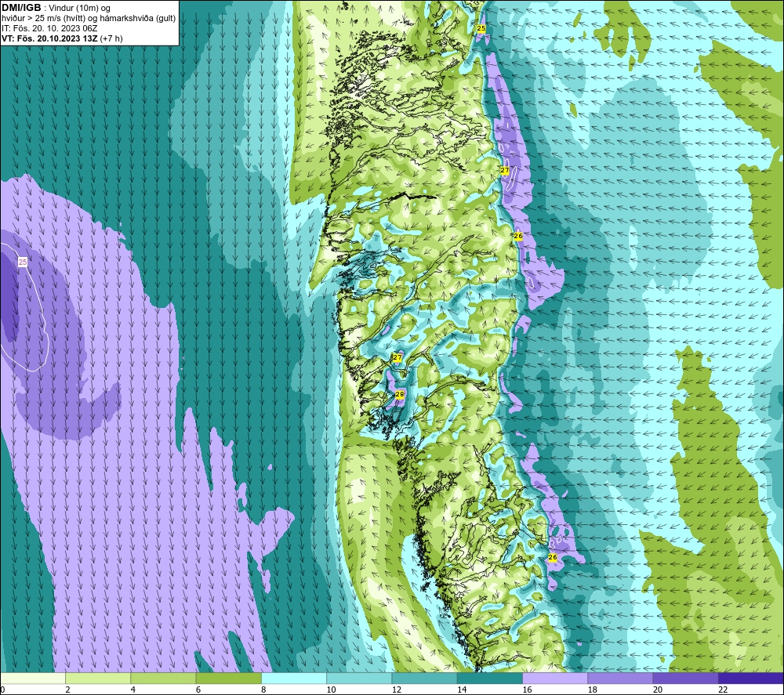Click the '6' tick label on the color scale

(x=198, y=690)
